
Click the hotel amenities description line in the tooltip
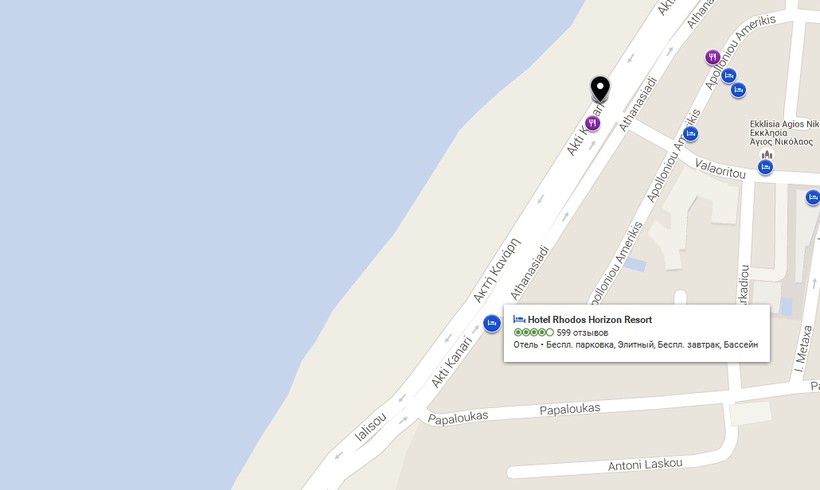pyautogui.click(x=635, y=345)
